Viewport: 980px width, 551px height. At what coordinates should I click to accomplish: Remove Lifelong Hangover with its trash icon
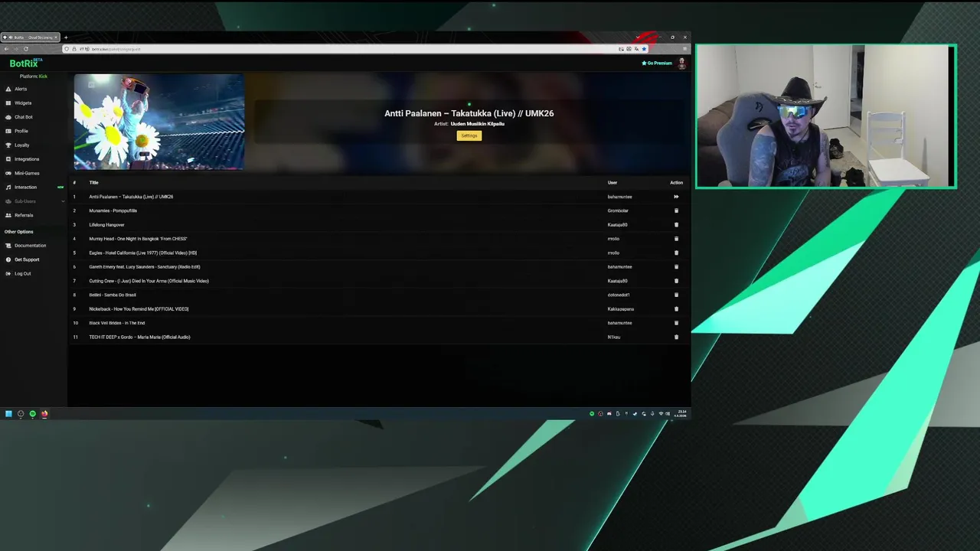click(x=676, y=225)
